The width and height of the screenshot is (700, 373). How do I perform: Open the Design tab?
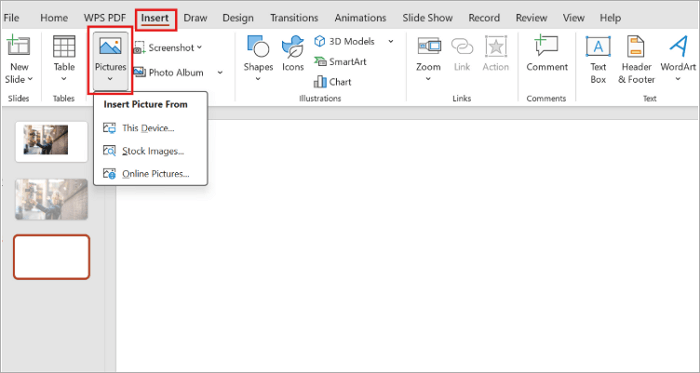238,18
